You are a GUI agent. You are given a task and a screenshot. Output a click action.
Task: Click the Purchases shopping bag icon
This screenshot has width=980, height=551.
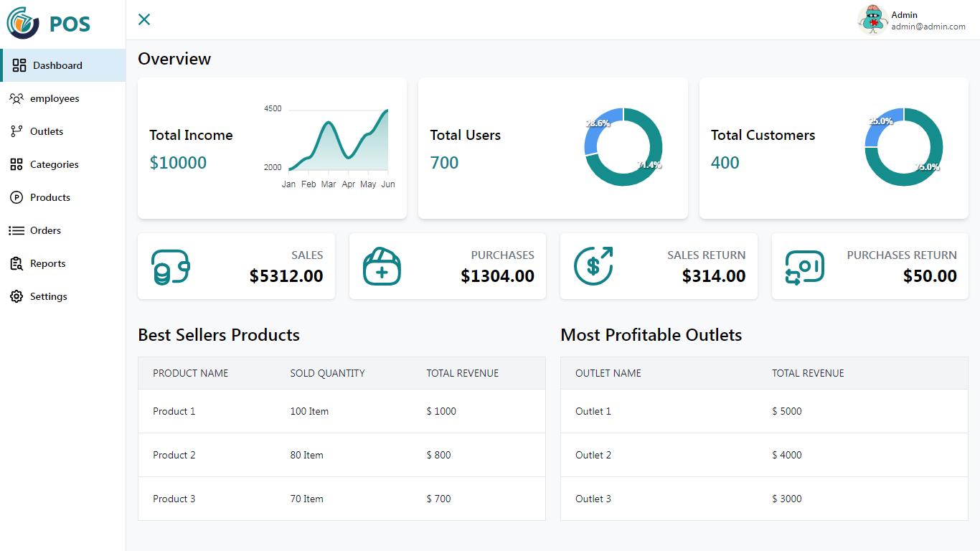click(x=381, y=265)
